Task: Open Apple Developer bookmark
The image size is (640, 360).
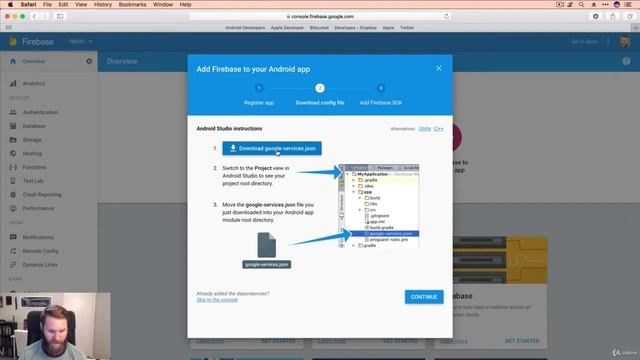Action: (287, 28)
